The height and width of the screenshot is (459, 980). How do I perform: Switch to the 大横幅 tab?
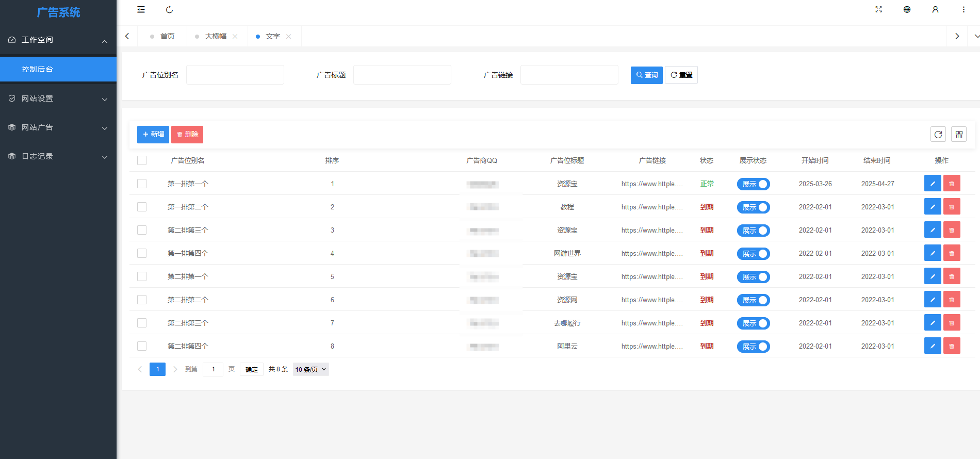click(216, 36)
